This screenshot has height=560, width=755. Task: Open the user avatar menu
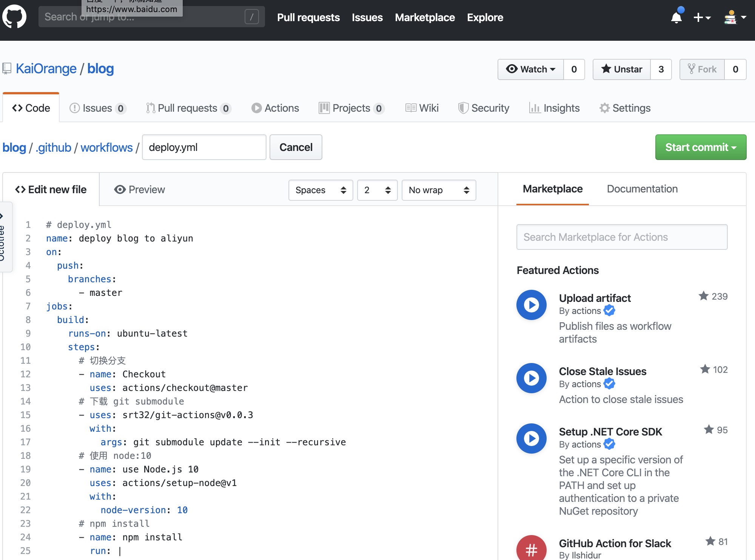[735, 17]
